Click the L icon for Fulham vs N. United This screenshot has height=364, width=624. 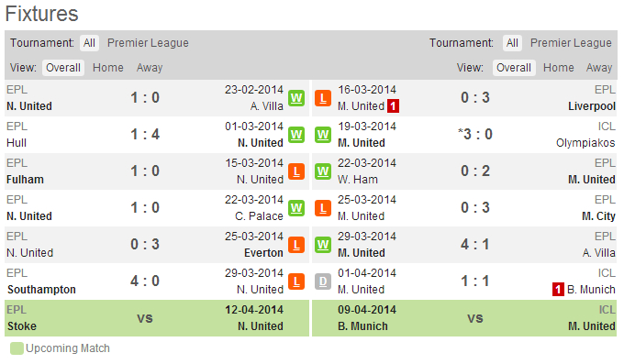point(296,171)
